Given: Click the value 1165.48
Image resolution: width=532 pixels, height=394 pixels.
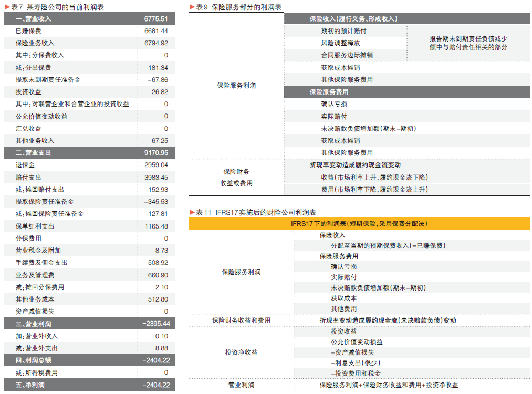Looking at the screenshot, I should 157,226.
